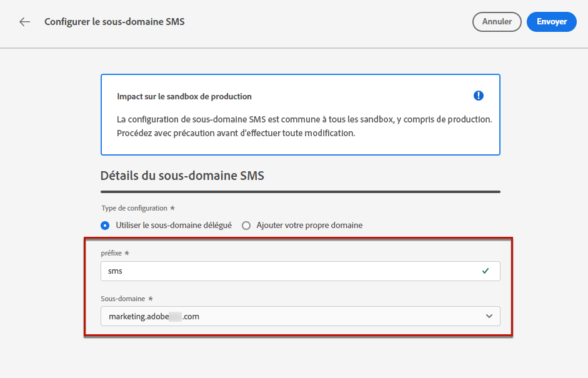The width and height of the screenshot is (588, 378).
Task: Click the Détails du sous-domaine SMS heading
Action: [182, 176]
